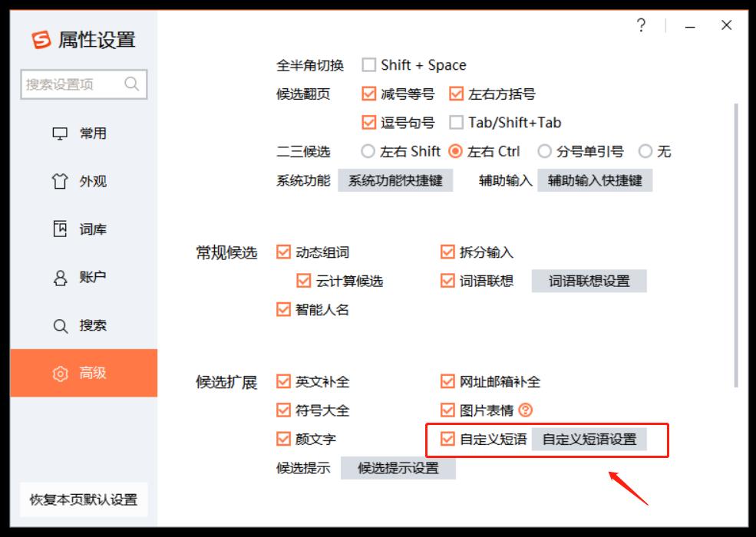
Task: Click the 恢复本页默认设置 button
Action: tap(84, 499)
